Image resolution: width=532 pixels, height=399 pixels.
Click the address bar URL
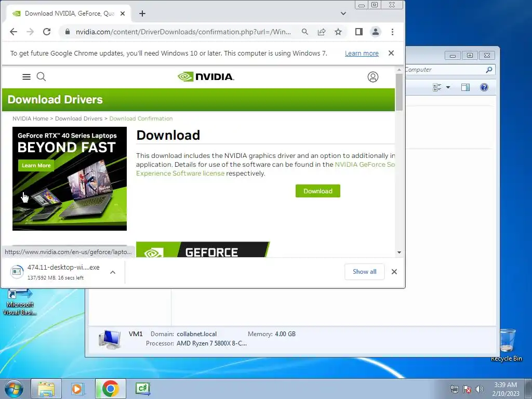point(183,32)
